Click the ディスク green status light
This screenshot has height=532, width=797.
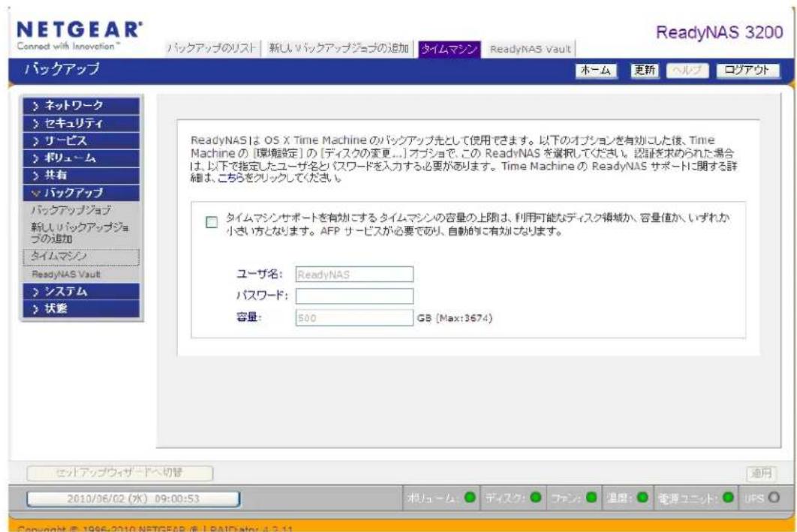(x=536, y=497)
